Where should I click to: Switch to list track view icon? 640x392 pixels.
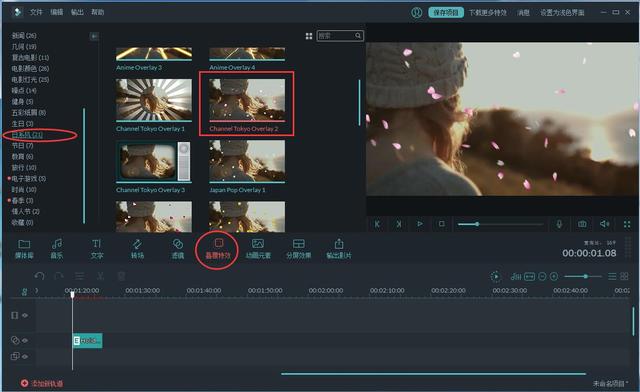pyautogui.click(x=612, y=276)
